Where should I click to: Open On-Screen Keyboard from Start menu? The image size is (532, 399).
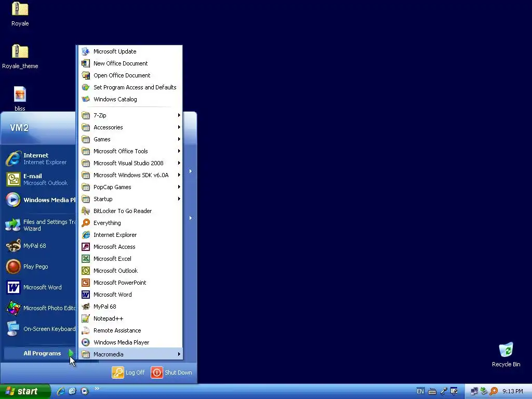(39, 329)
